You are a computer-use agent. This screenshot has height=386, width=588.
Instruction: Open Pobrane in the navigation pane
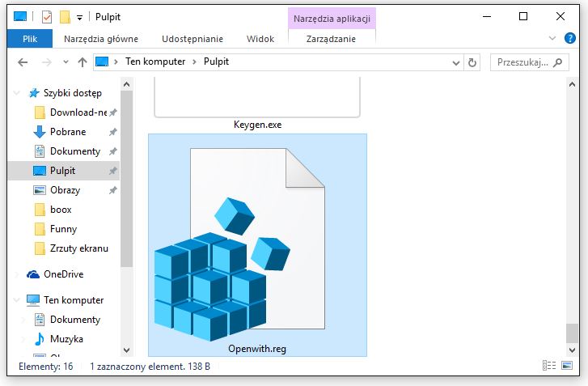(x=68, y=132)
